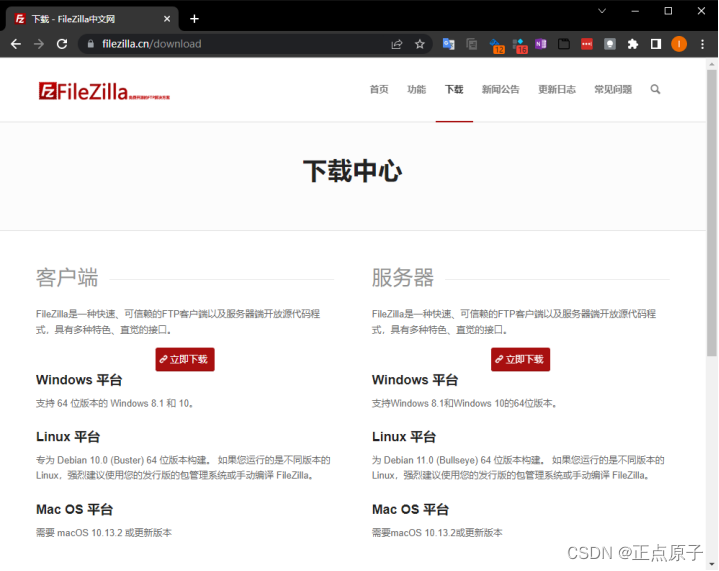This screenshot has height=571, width=719.
Task: Click 立即下载 under 客户端
Action: pyautogui.click(x=185, y=360)
